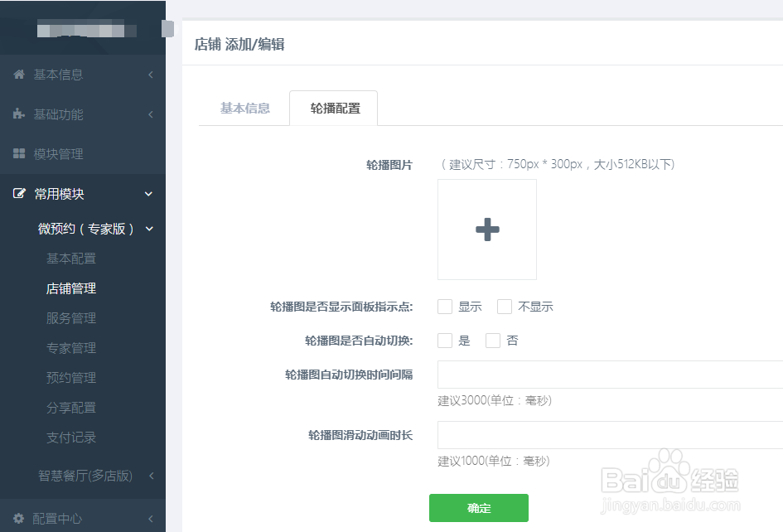Click the 轮播图滑动动画时长 input field

coord(610,434)
